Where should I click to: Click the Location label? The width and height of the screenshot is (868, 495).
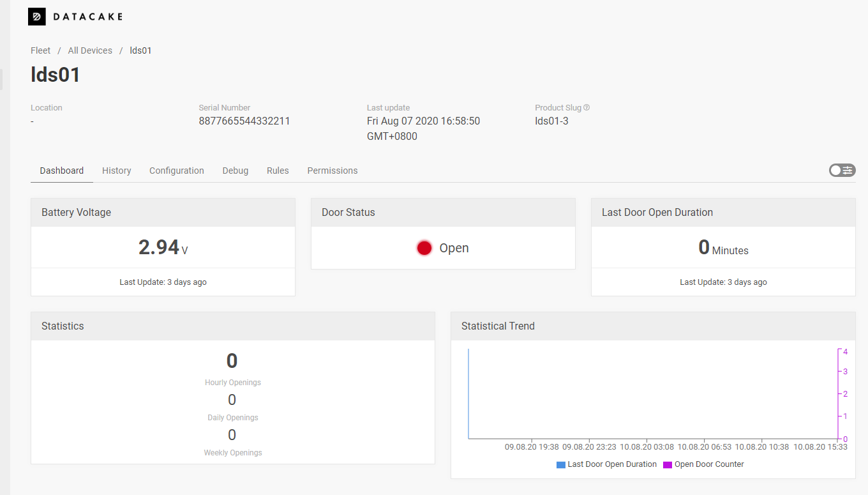[47, 107]
